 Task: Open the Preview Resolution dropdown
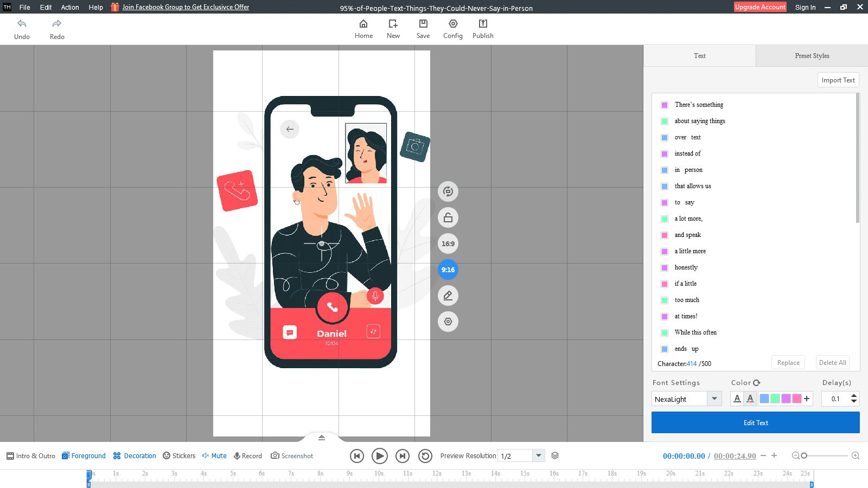tap(538, 455)
